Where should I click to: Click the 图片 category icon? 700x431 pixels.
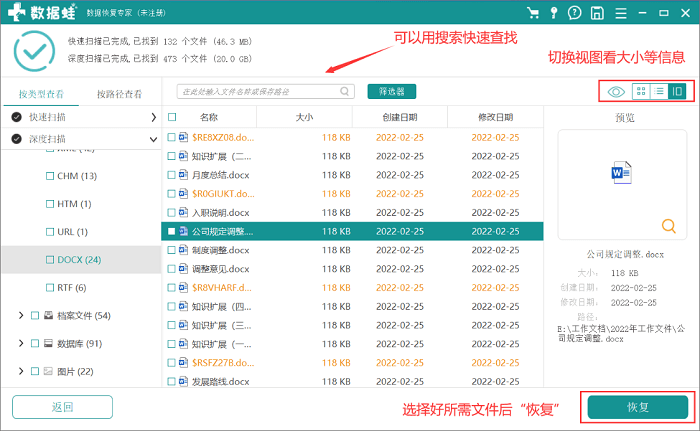[x=49, y=371]
